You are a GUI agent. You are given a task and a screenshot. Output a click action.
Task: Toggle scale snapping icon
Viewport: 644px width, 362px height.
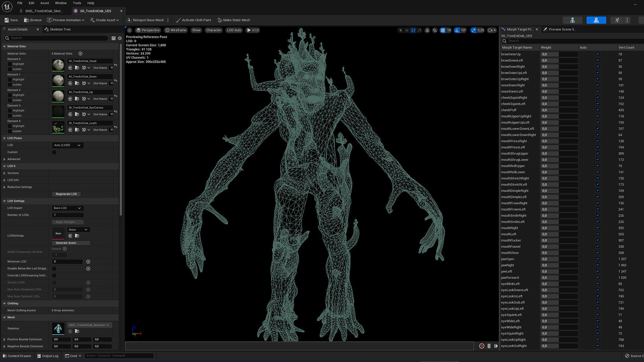click(x=473, y=30)
